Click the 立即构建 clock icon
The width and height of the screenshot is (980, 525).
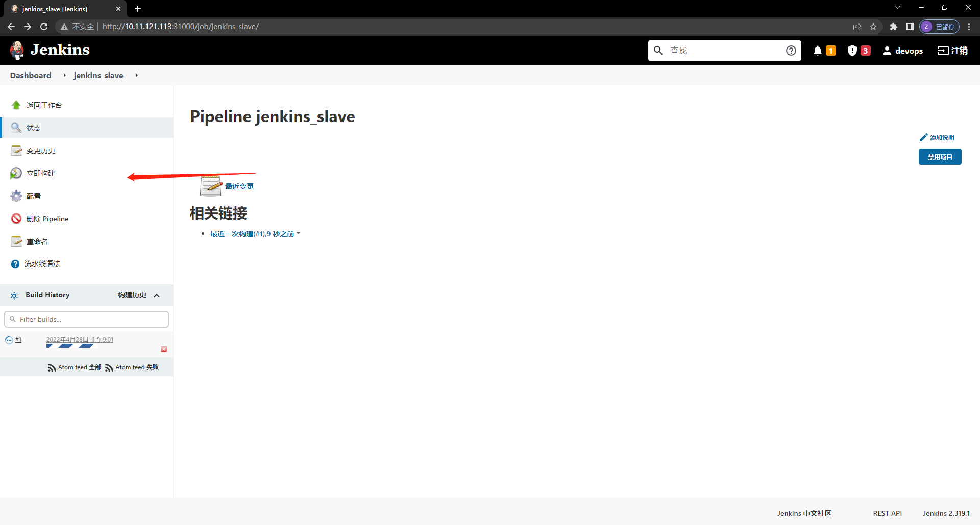(x=16, y=173)
